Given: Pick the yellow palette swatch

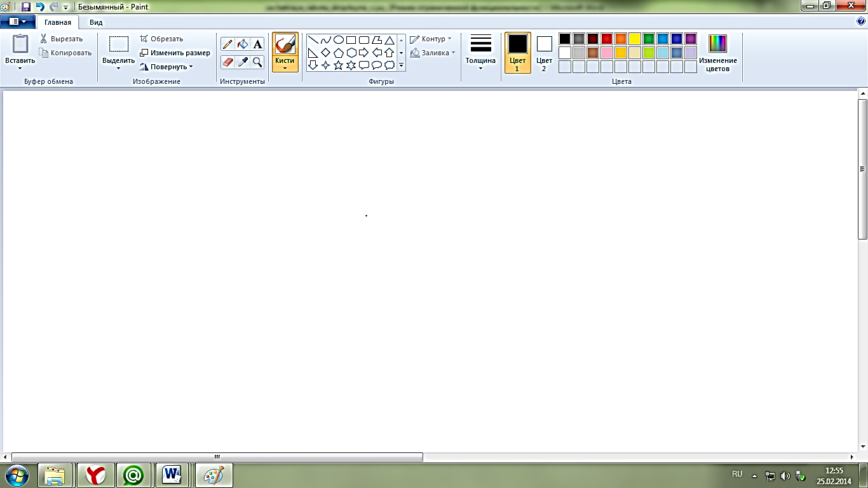Looking at the screenshot, I should (x=635, y=39).
